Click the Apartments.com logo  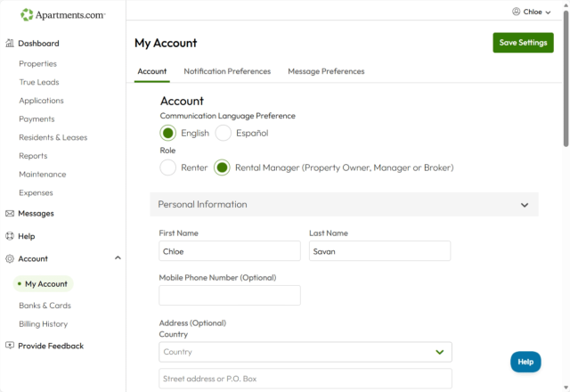click(x=63, y=15)
